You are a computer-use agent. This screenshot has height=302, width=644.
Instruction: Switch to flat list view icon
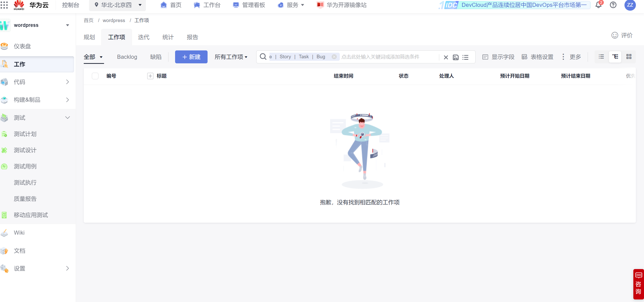click(601, 57)
